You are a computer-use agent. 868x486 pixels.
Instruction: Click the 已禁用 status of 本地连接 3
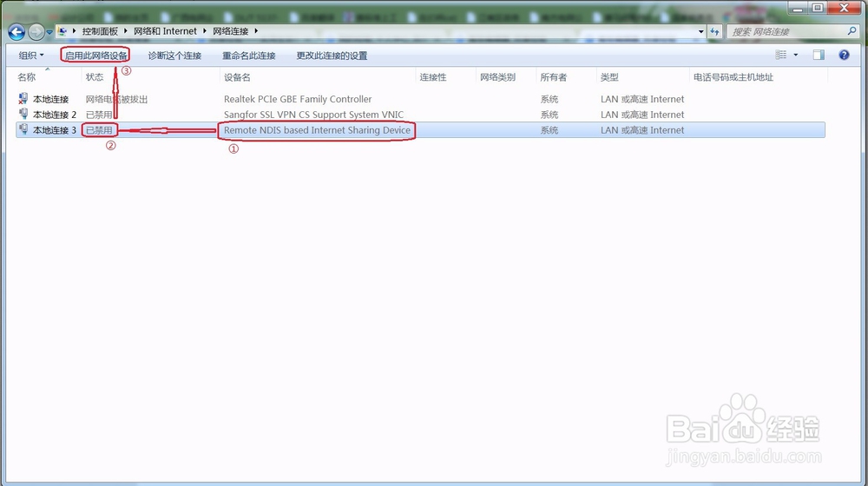(99, 130)
